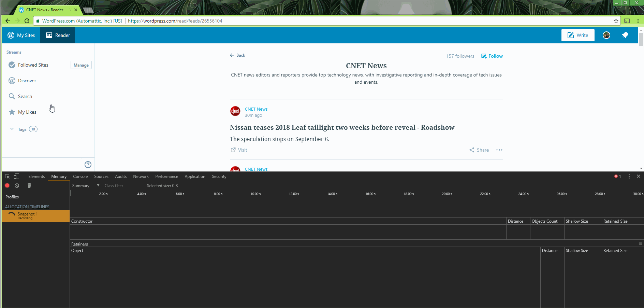The width and height of the screenshot is (644, 308).
Task: Reload the page with the refresh icon
Action: pyautogui.click(x=27, y=21)
